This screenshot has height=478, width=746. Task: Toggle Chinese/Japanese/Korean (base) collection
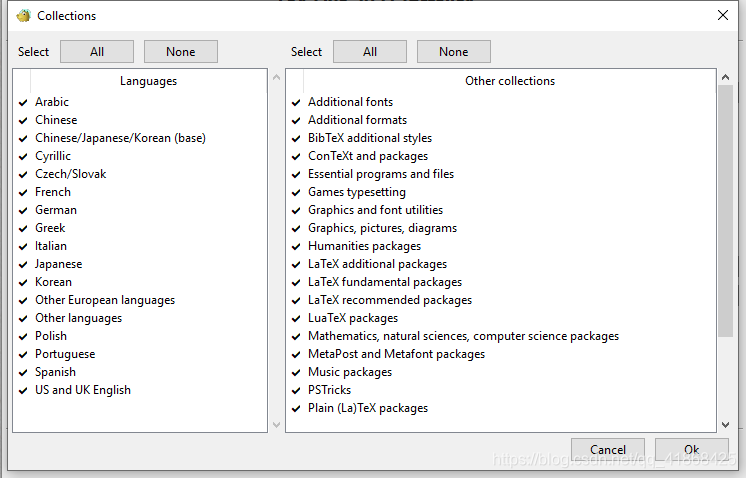[23, 138]
